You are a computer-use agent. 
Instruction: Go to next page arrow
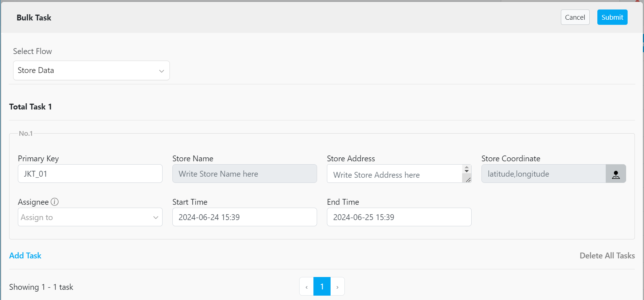(337, 287)
